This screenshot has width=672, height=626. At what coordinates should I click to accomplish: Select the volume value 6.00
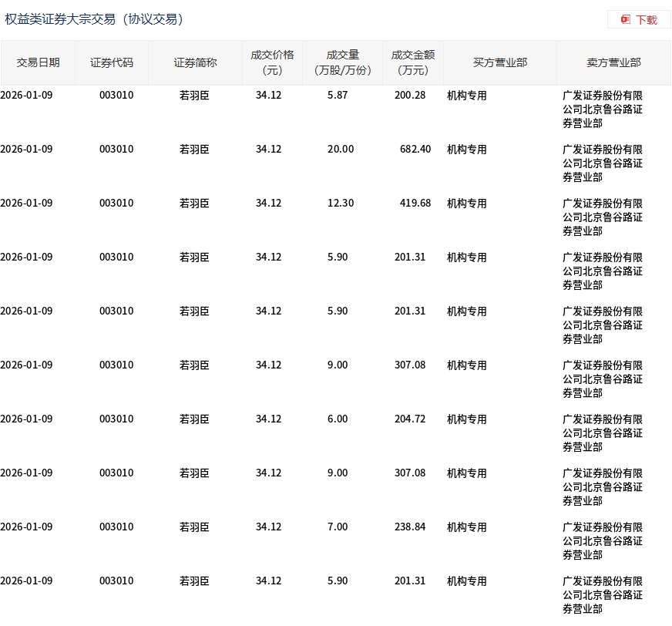click(338, 419)
